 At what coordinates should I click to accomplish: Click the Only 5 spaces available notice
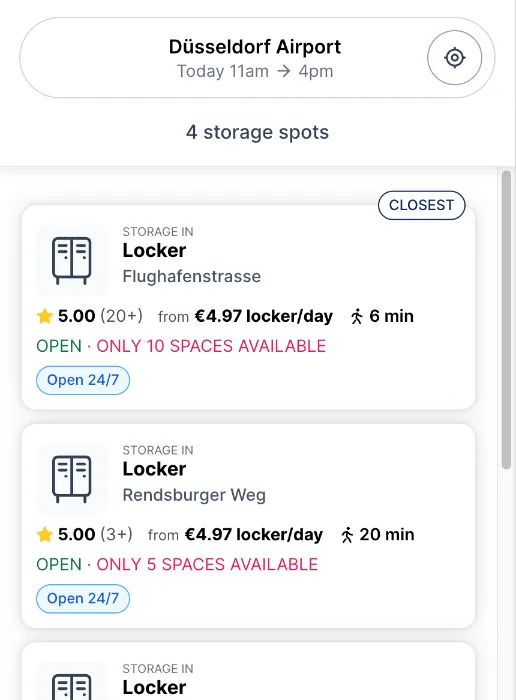point(207,564)
